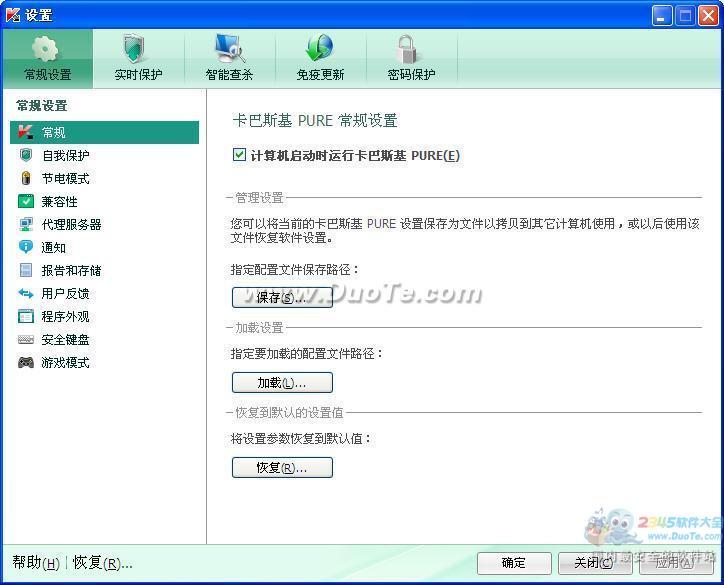Viewport: 724px width, 585px height.
Task: Switch to the 密码保护 tab
Action: pyautogui.click(x=411, y=59)
